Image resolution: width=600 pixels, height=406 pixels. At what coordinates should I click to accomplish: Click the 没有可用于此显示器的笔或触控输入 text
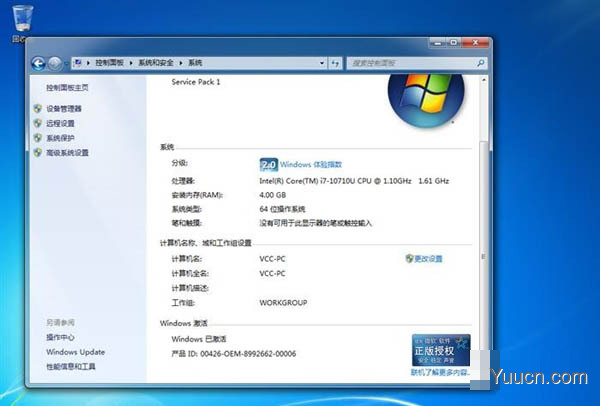tap(316, 223)
